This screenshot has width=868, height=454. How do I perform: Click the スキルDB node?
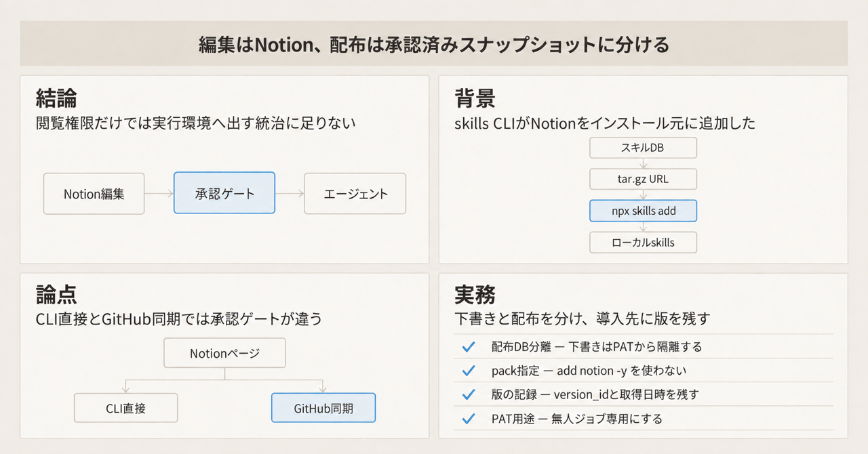click(x=643, y=148)
